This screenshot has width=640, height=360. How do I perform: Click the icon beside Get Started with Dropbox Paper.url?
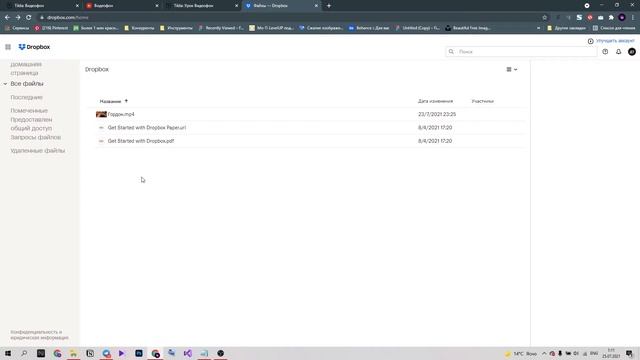click(x=101, y=128)
